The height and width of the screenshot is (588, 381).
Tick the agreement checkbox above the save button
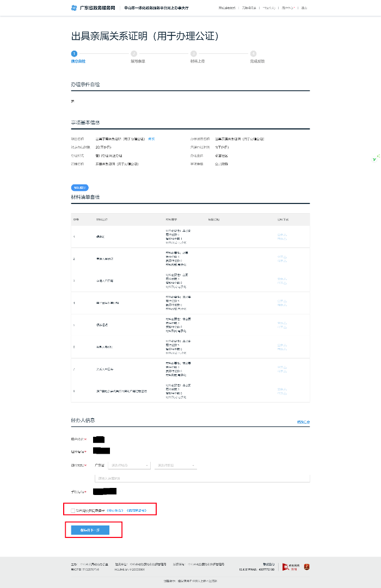(x=73, y=510)
